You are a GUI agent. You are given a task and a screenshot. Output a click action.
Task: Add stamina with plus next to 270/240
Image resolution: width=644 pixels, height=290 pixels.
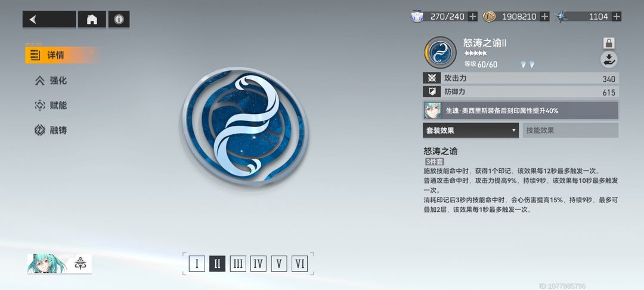coord(473,17)
